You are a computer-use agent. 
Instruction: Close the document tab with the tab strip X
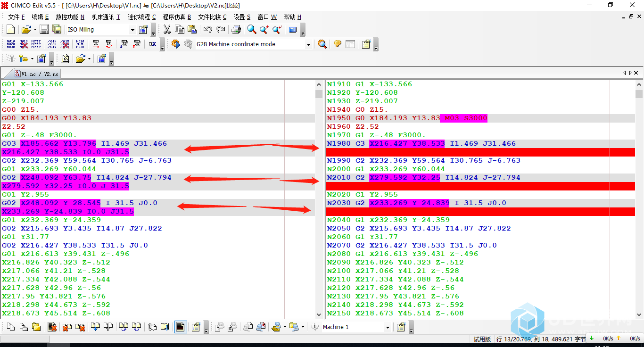[x=636, y=73]
